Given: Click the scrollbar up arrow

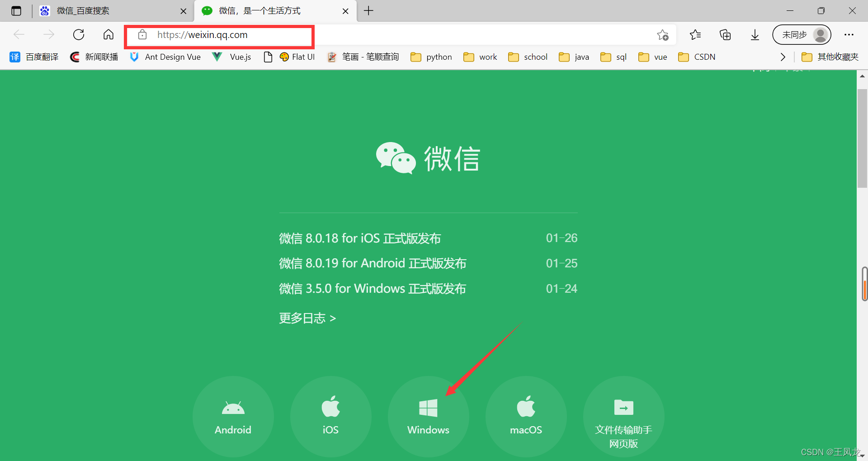Looking at the screenshot, I should click(862, 76).
